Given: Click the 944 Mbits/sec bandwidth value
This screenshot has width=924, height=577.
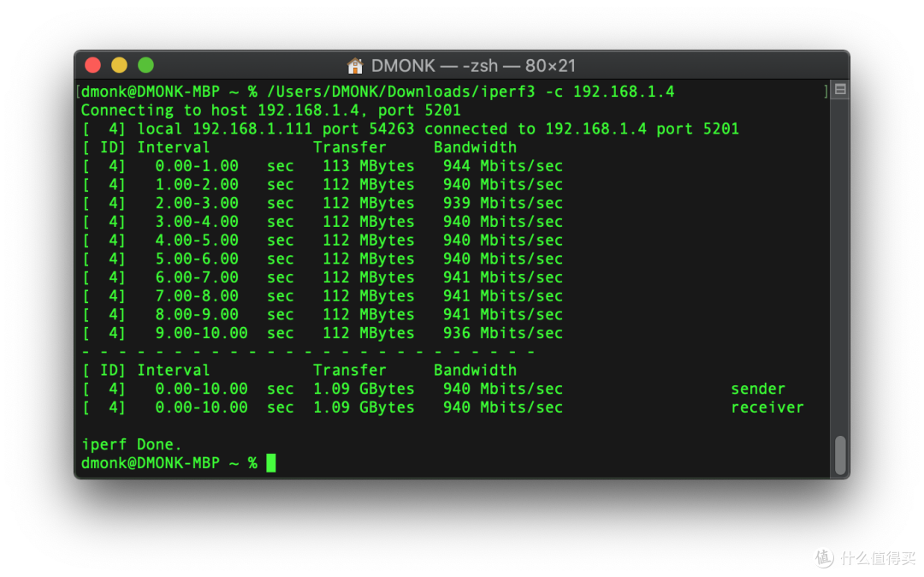Looking at the screenshot, I should click(x=503, y=165).
